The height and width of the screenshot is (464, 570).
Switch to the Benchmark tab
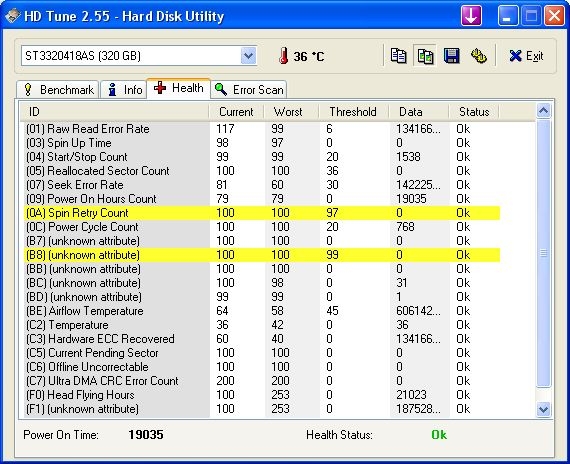click(57, 90)
